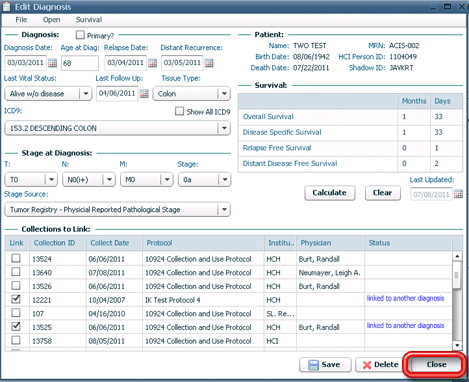Click the Age at Diag field

80,63
